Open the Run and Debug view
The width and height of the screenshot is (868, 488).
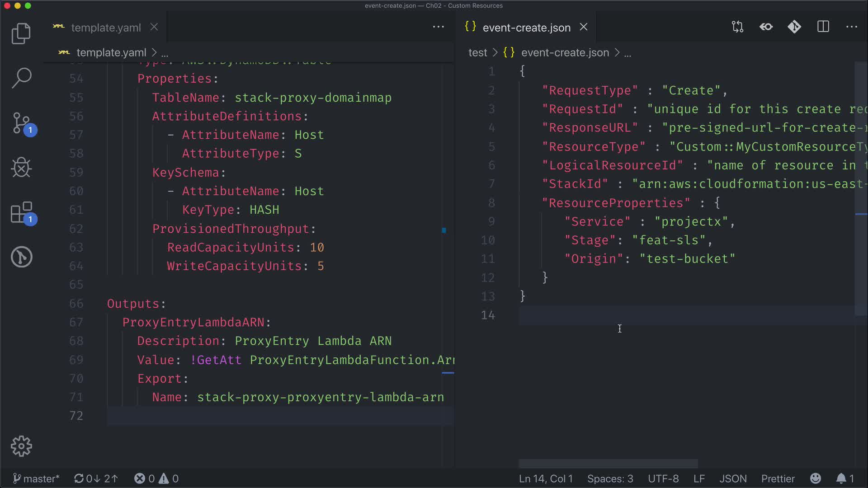[21, 168]
